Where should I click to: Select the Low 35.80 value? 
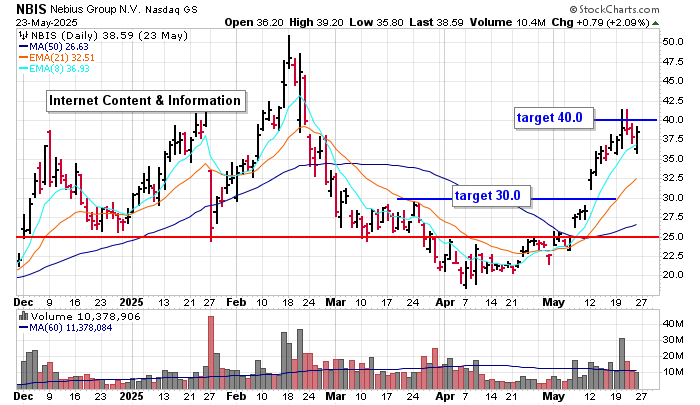(x=376, y=22)
